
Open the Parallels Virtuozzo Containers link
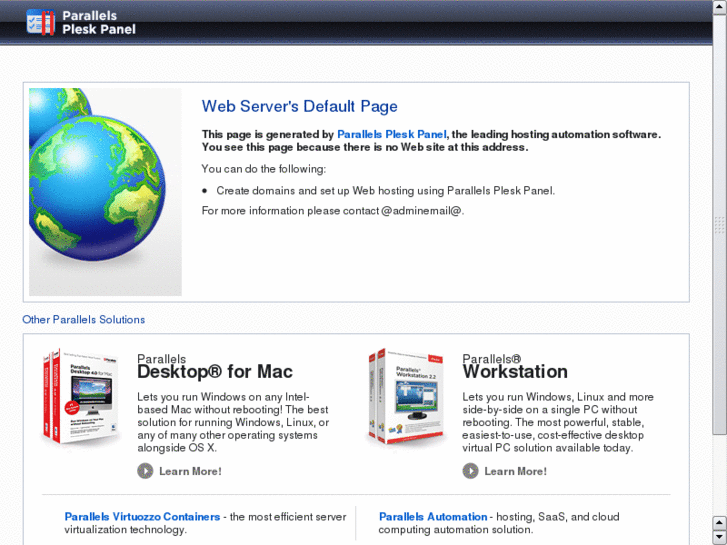point(142,517)
